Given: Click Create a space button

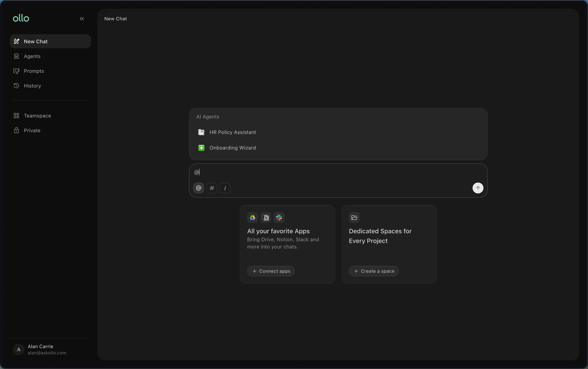Looking at the screenshot, I should point(374,271).
